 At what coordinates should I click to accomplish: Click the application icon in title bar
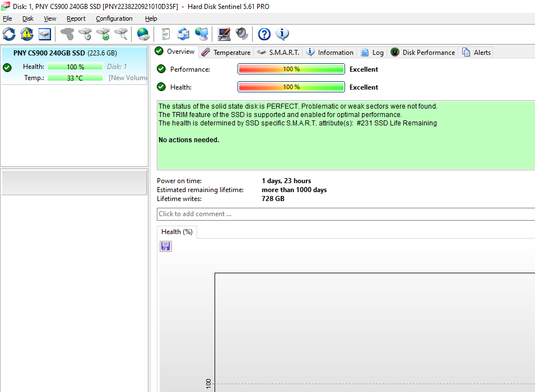(6, 6)
